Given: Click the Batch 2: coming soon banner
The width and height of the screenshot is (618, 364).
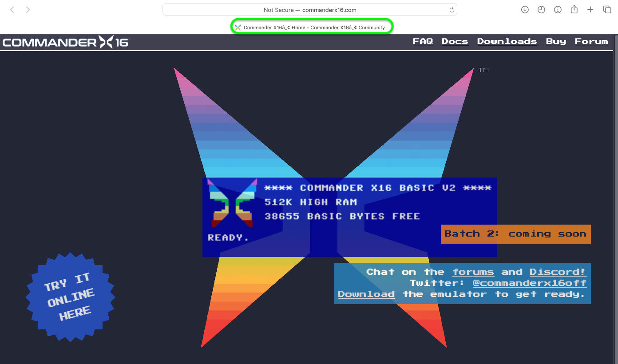Looking at the screenshot, I should click(516, 234).
